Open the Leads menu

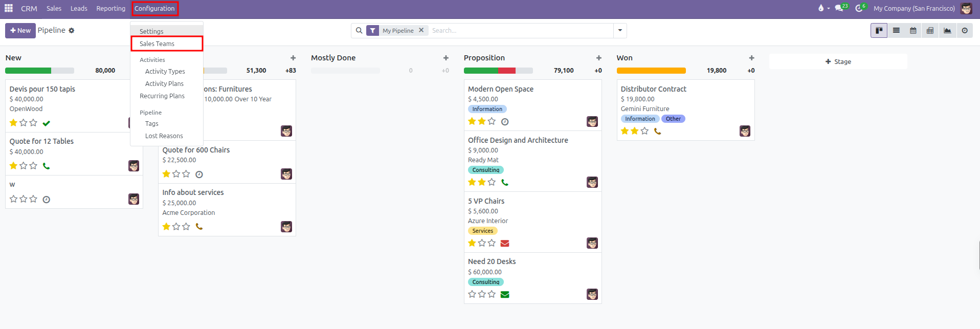[x=79, y=8]
